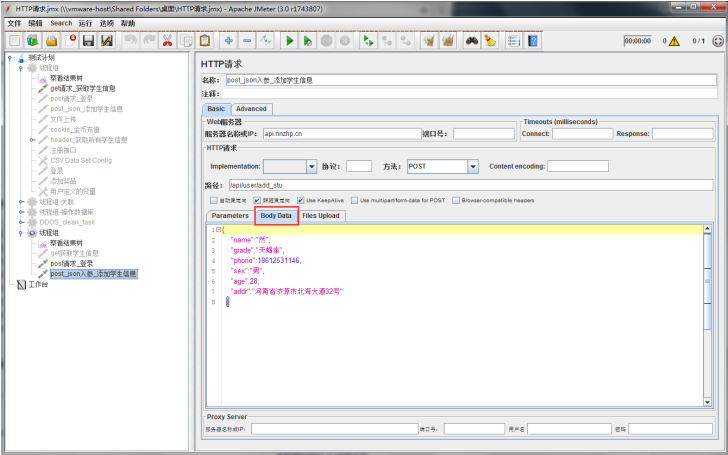Select the CSV Data Set Config tree item
728x455 pixels.
click(x=81, y=160)
